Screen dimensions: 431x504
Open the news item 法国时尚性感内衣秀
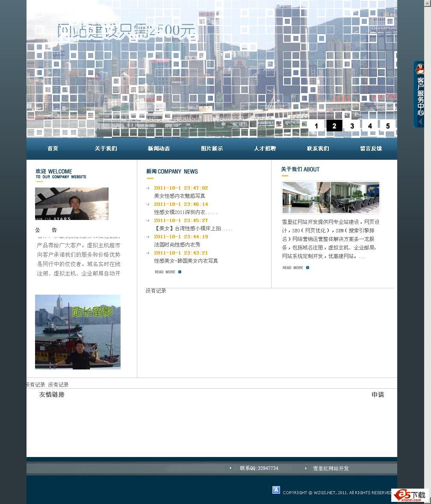click(177, 245)
